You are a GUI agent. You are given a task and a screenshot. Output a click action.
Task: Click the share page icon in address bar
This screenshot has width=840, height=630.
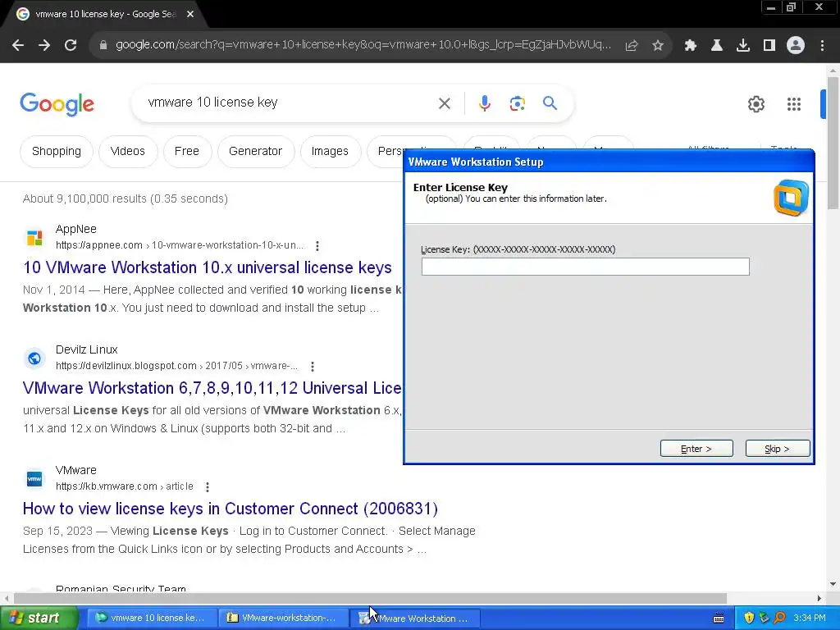coord(632,46)
